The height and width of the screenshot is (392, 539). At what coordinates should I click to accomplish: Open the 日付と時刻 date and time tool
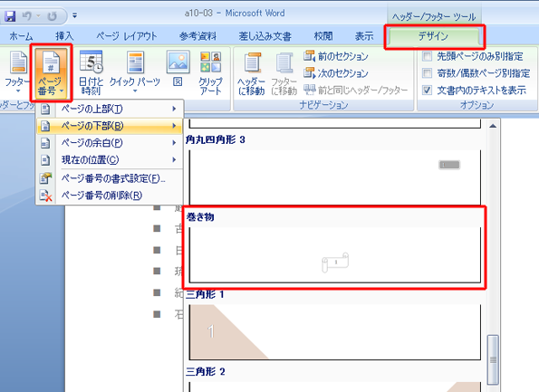pos(91,72)
